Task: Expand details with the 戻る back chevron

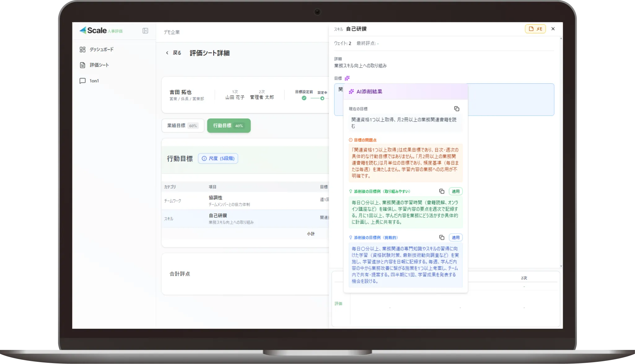Action: tap(167, 53)
